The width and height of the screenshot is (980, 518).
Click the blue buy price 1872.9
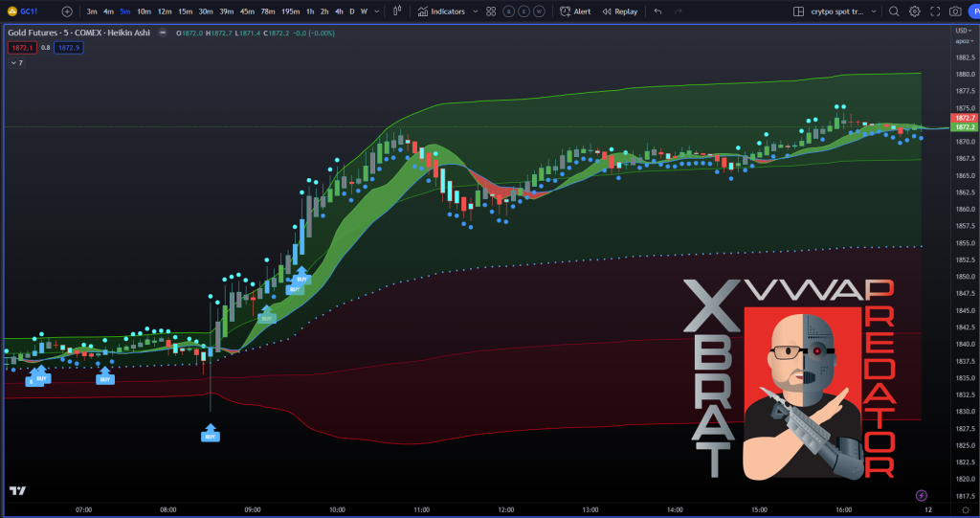pos(69,48)
